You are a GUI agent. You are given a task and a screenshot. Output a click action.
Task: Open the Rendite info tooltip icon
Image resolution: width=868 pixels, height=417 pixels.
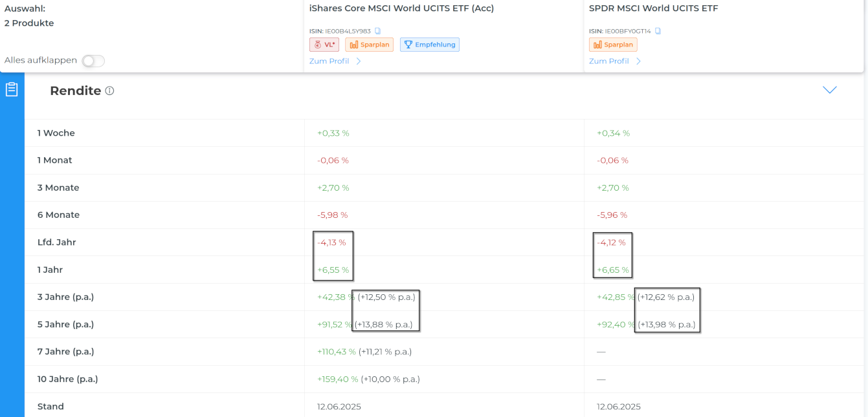(110, 91)
